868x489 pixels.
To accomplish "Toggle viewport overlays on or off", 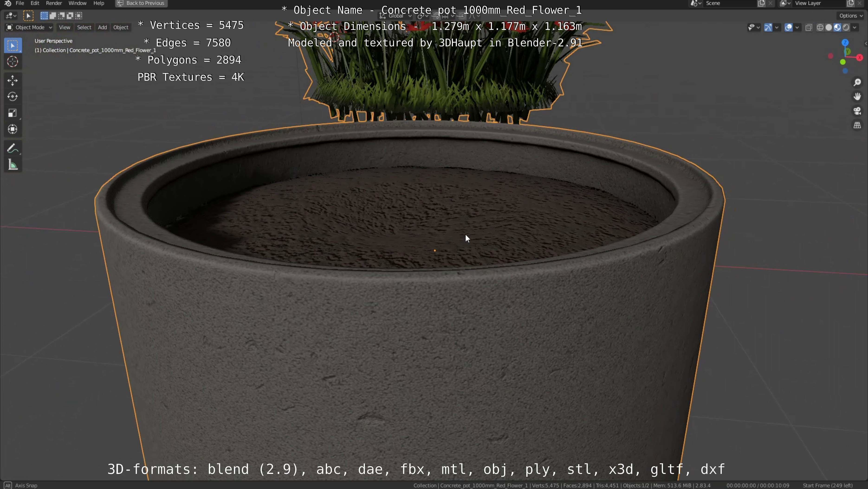I will tap(788, 28).
